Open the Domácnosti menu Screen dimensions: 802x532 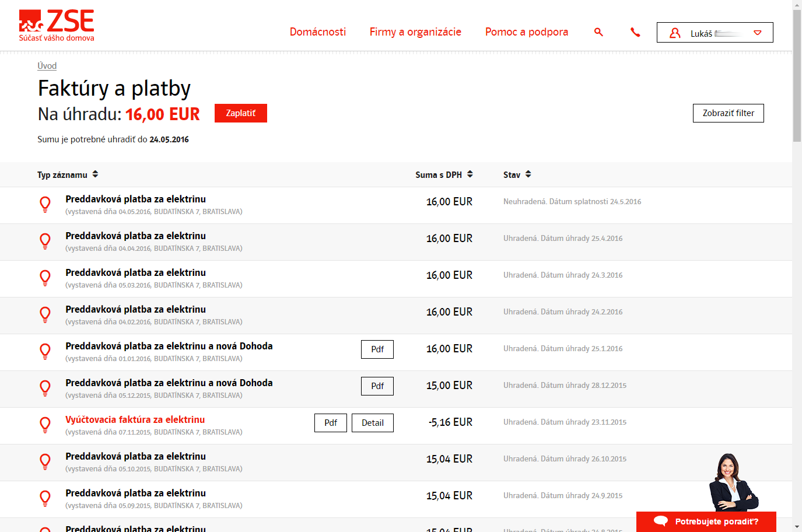point(318,32)
